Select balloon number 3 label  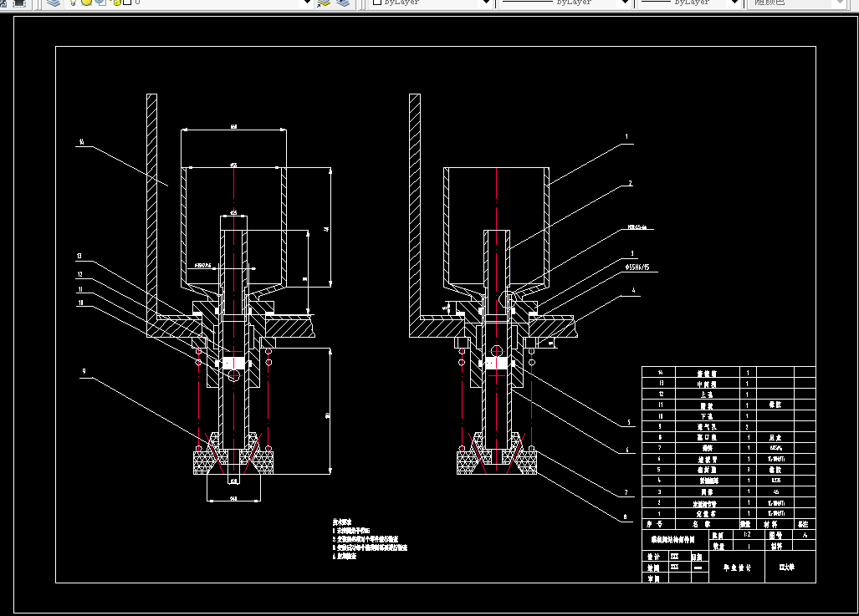[x=632, y=253]
